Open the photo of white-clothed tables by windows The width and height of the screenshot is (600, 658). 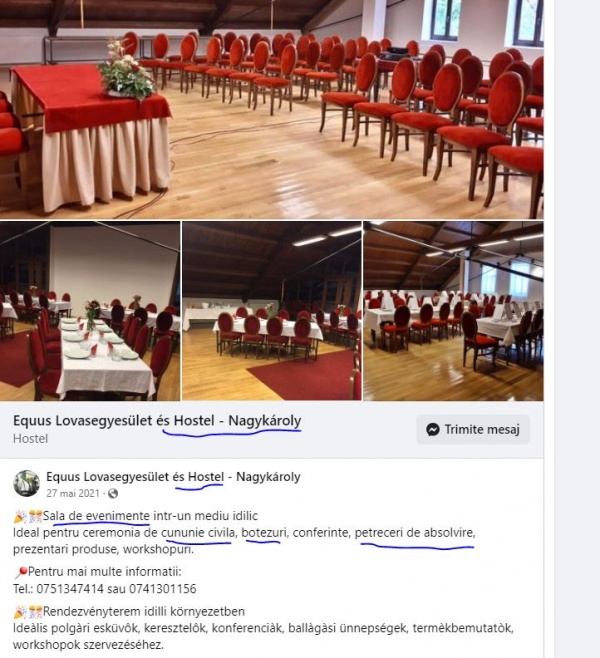pyautogui.click(x=453, y=311)
